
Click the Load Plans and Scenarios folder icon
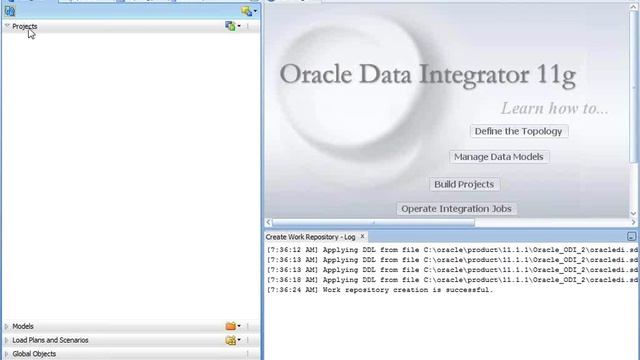pos(231,340)
